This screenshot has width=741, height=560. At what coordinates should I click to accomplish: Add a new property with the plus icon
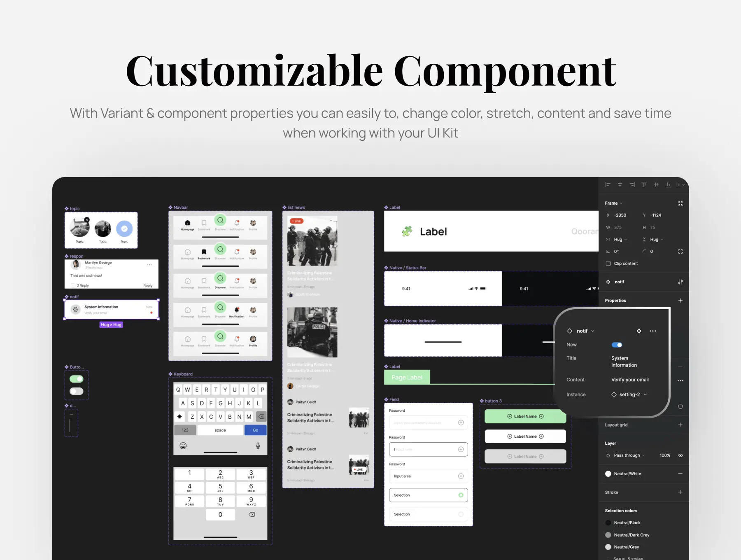coord(680,301)
